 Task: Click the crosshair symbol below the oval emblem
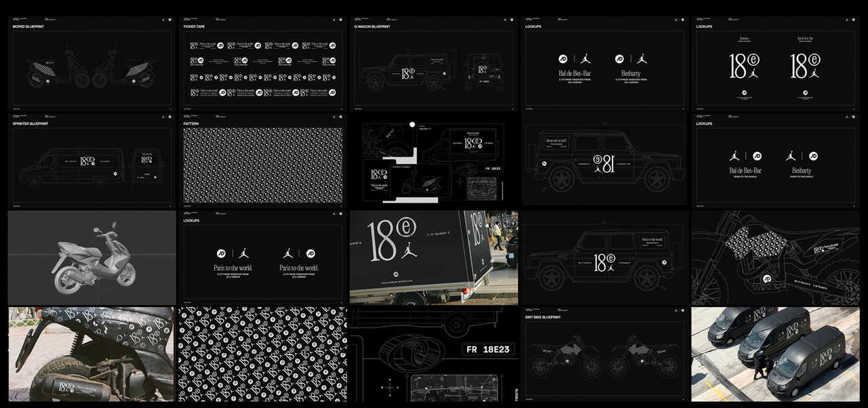389,388
